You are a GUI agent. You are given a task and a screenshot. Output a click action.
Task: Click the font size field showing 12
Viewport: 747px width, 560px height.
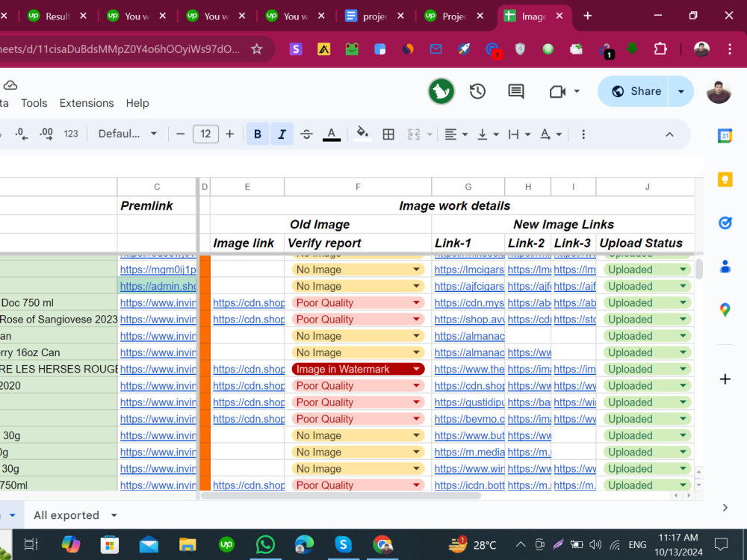pos(205,134)
